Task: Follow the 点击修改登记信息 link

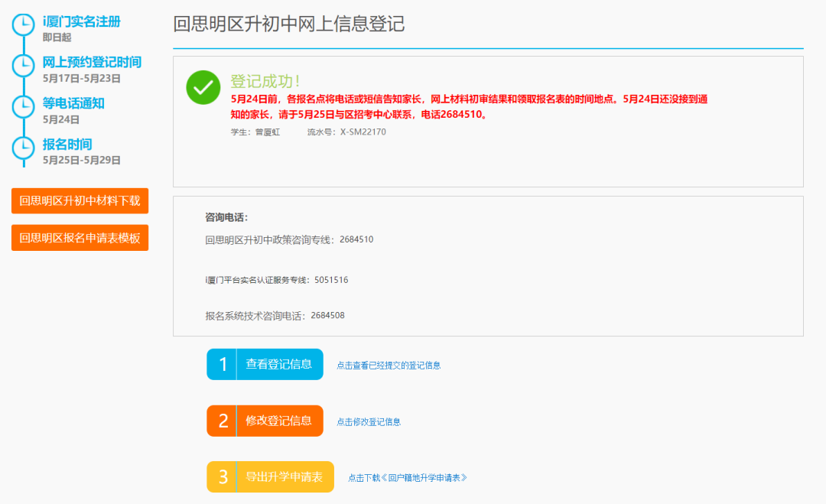Action: click(369, 421)
